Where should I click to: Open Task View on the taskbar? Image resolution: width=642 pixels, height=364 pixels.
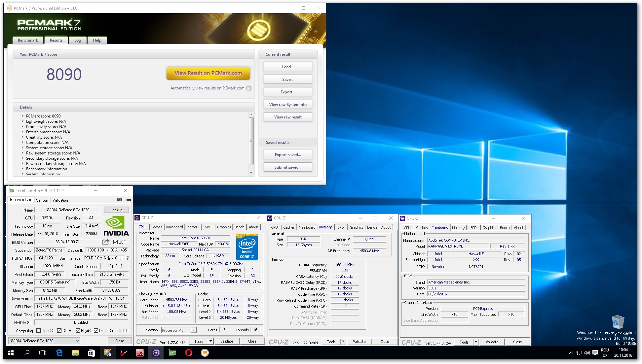(x=43, y=353)
